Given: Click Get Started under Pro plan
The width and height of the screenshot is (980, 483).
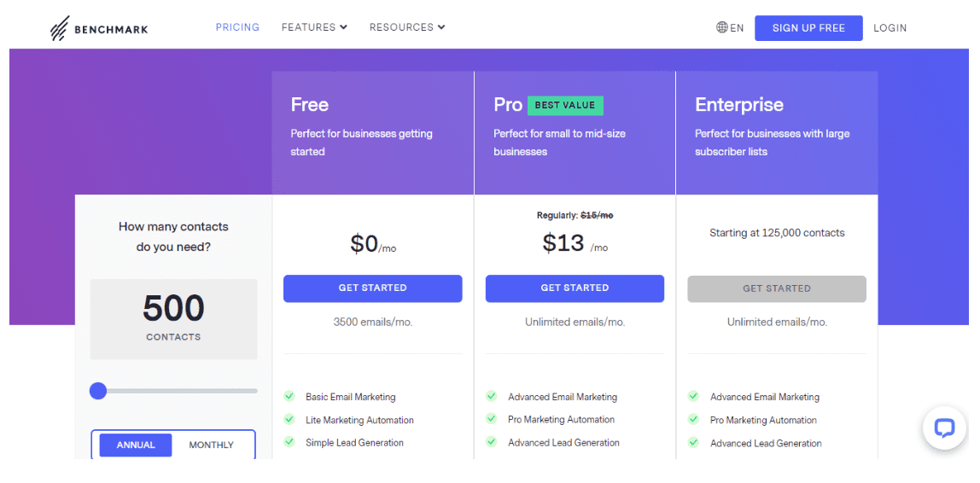Looking at the screenshot, I should pyautogui.click(x=575, y=288).
